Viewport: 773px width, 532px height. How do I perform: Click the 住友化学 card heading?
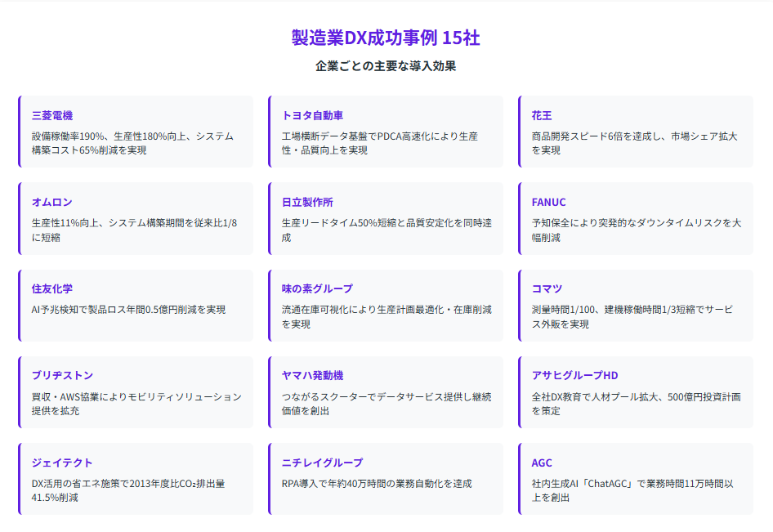52,288
